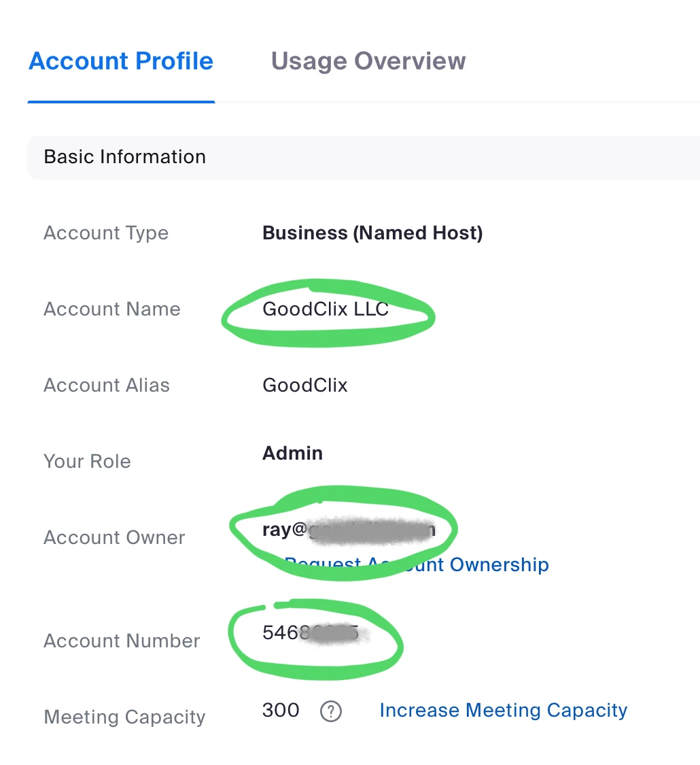Click the Account Owner field label
This screenshot has width=700, height=765.
pos(115,538)
